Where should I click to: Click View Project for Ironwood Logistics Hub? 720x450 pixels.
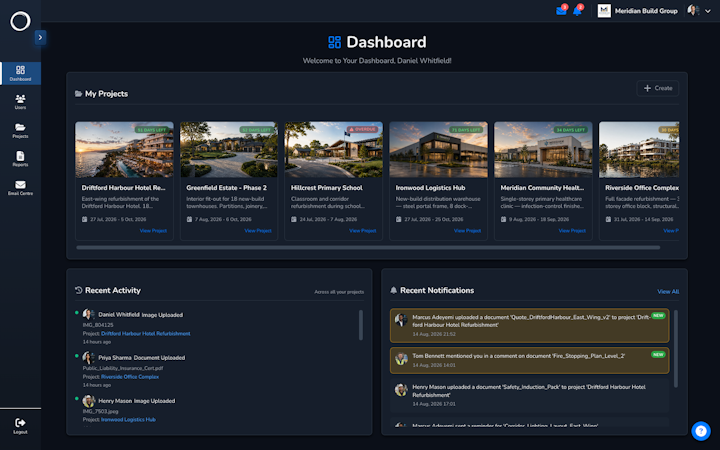tap(467, 231)
